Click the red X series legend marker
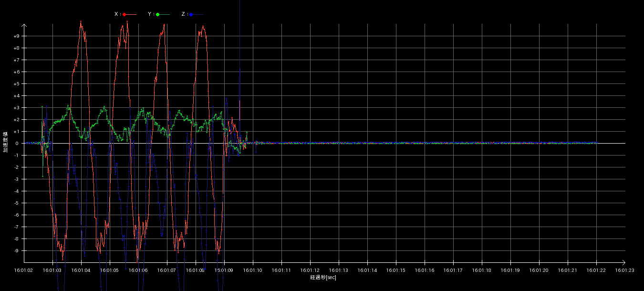Image resolution: width=644 pixels, height=291 pixels. point(125,14)
